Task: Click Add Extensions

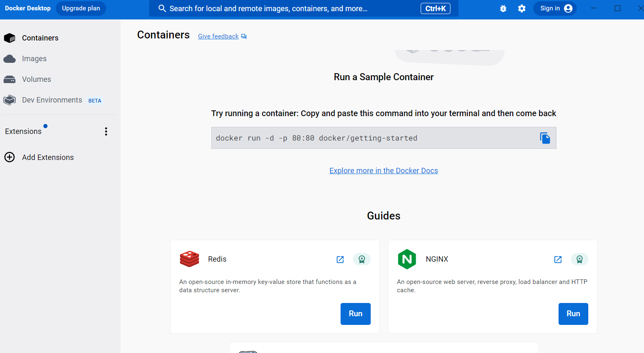Action: pyautogui.click(x=48, y=157)
